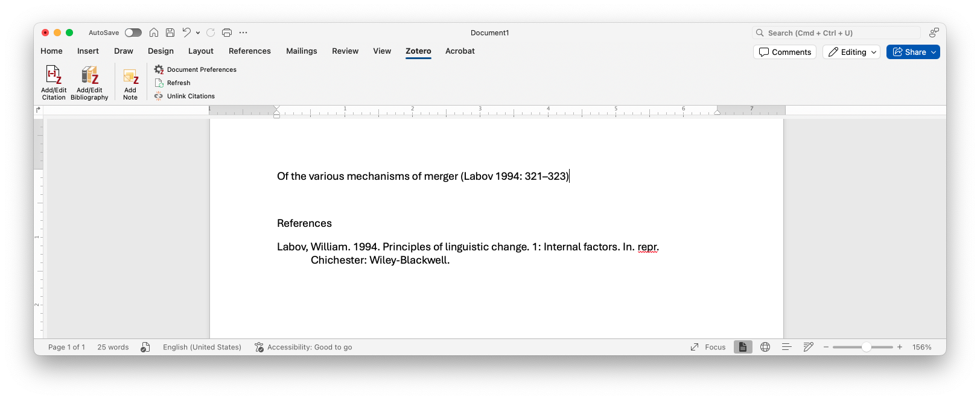
Task: Click the Search input field
Action: pyautogui.click(x=839, y=33)
